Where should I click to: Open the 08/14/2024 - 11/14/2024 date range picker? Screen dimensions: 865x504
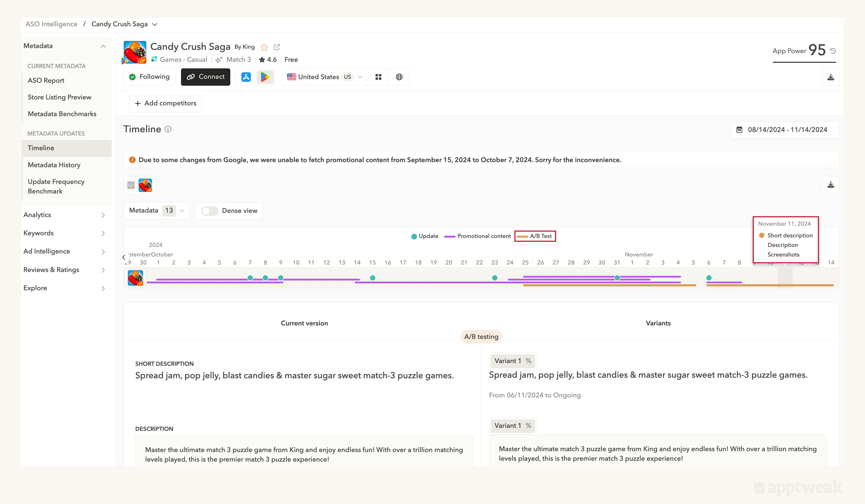pos(785,130)
